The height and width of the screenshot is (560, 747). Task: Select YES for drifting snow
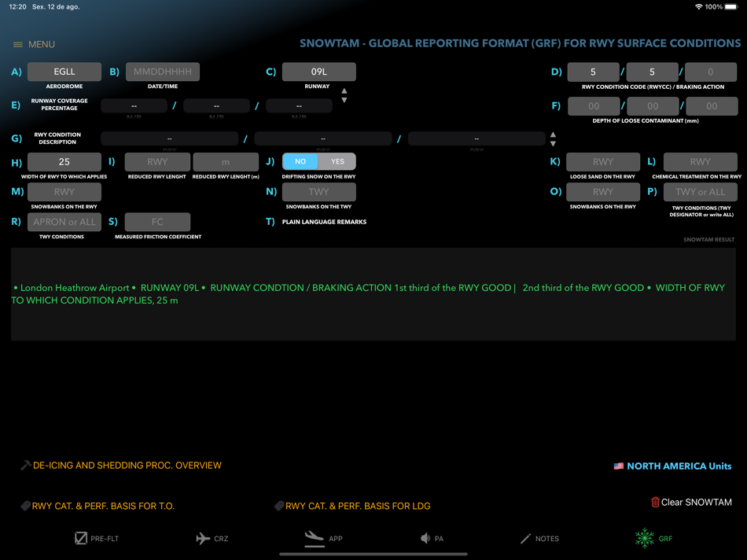point(337,161)
